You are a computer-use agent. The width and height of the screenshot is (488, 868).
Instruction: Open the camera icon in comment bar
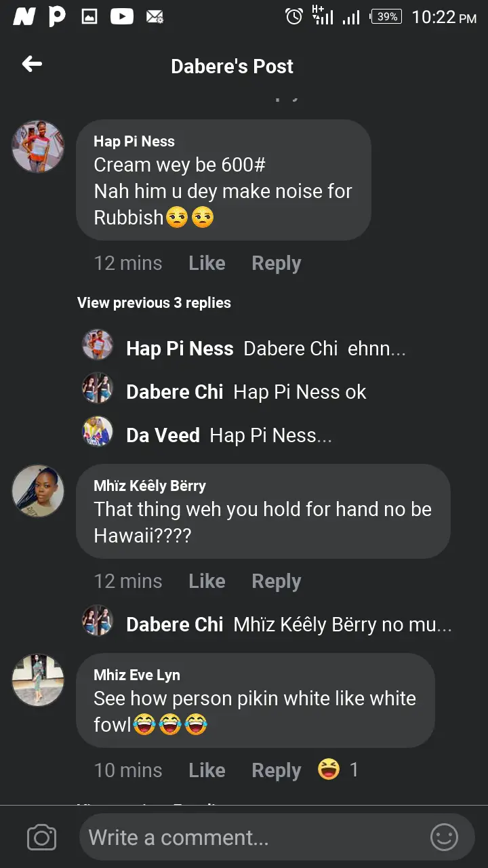point(41,837)
